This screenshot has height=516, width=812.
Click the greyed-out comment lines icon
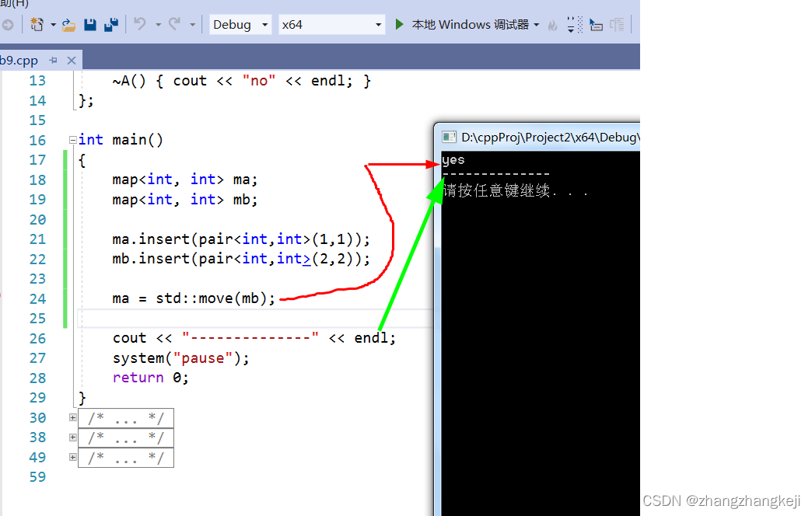point(617,24)
